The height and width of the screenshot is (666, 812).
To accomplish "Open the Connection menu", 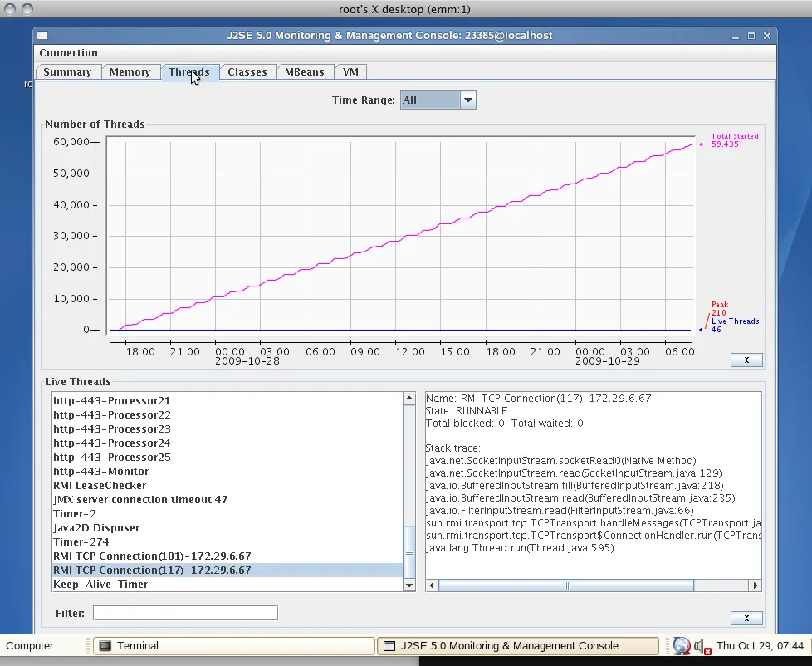I will tap(68, 53).
